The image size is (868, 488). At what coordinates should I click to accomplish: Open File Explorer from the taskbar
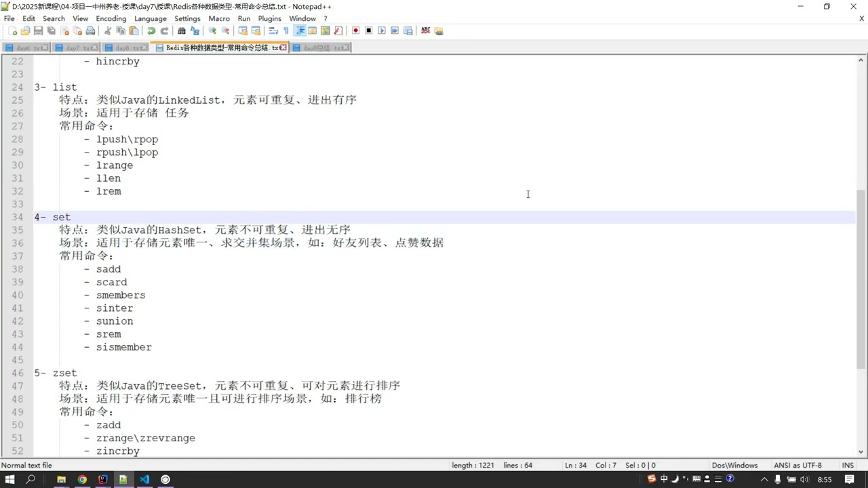click(61, 479)
